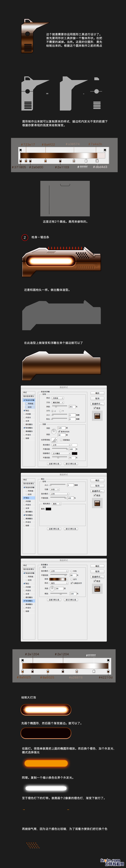This screenshot has width=126, height=868.
Task: Click the 缩放 slider in the Gradient Overlay dialog
Action: pyautogui.click(x=59, y=593)
